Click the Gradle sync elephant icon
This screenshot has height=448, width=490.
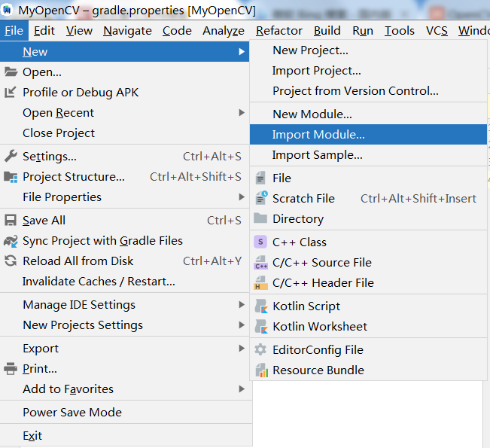11,241
